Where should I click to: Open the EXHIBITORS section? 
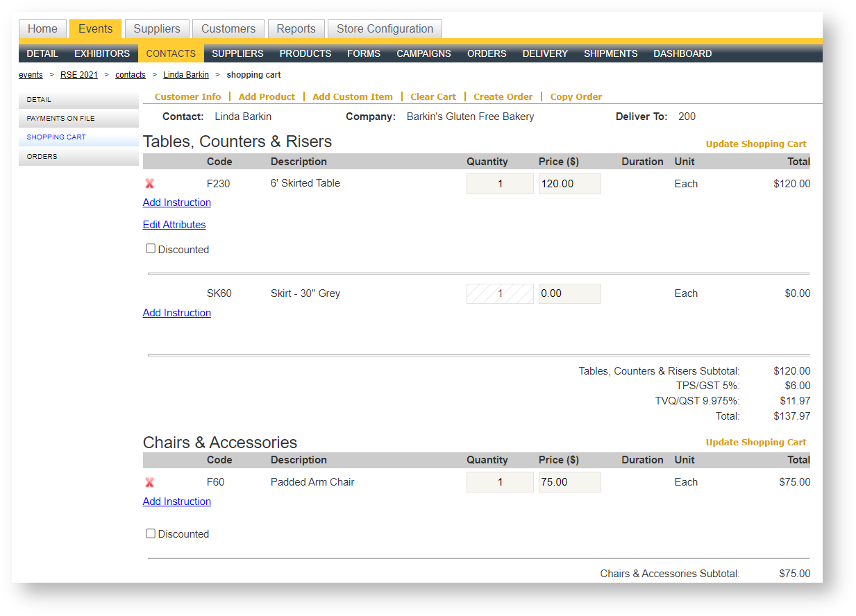[x=102, y=53]
